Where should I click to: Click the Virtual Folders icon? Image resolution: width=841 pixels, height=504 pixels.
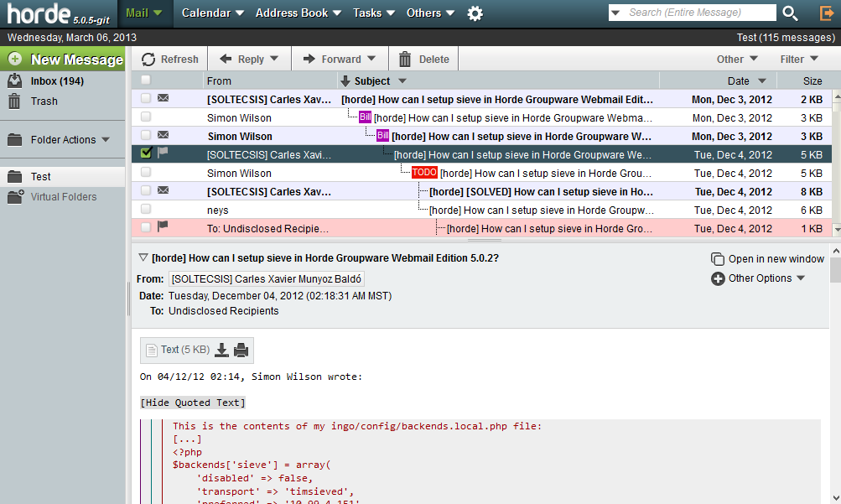(16, 197)
